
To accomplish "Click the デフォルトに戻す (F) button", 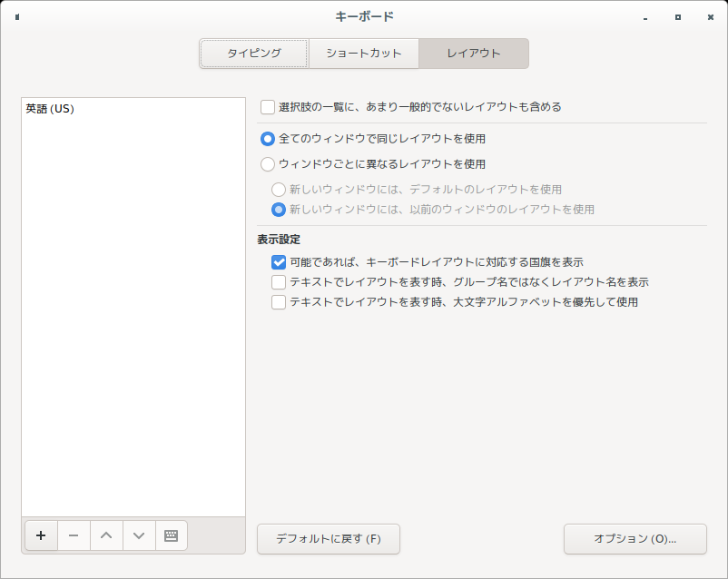I will click(329, 539).
